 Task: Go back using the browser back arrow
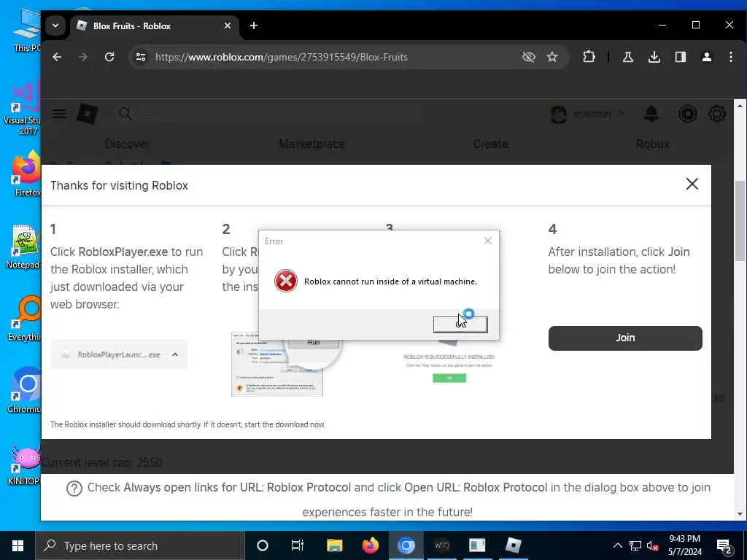pos(57,57)
